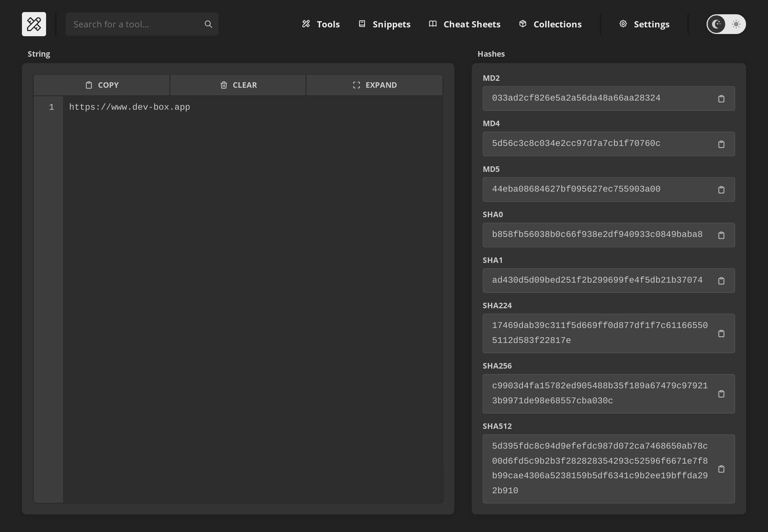Open the Snippets menu
Image resolution: width=768 pixels, height=532 pixels.
tap(384, 24)
